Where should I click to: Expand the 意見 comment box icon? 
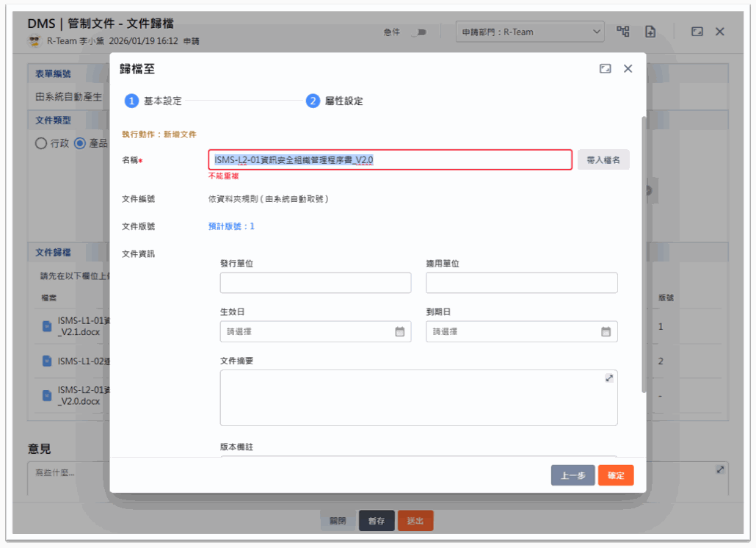[x=720, y=469]
